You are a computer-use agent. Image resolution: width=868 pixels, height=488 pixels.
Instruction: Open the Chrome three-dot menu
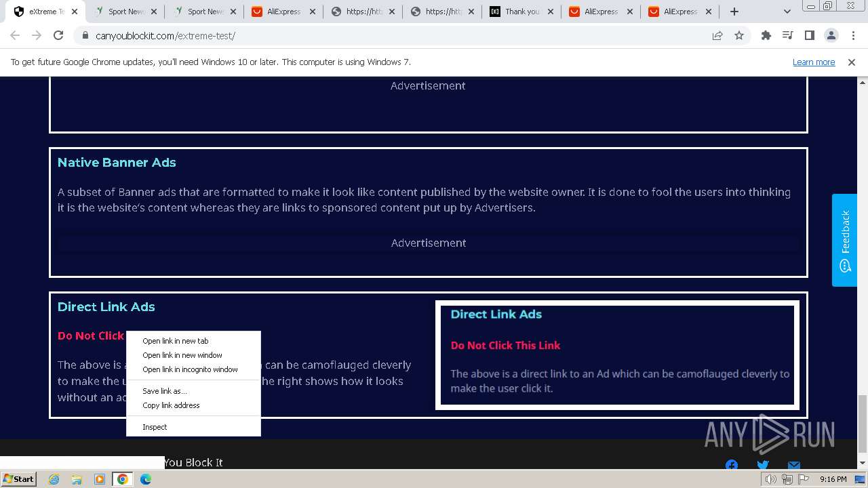coord(852,36)
